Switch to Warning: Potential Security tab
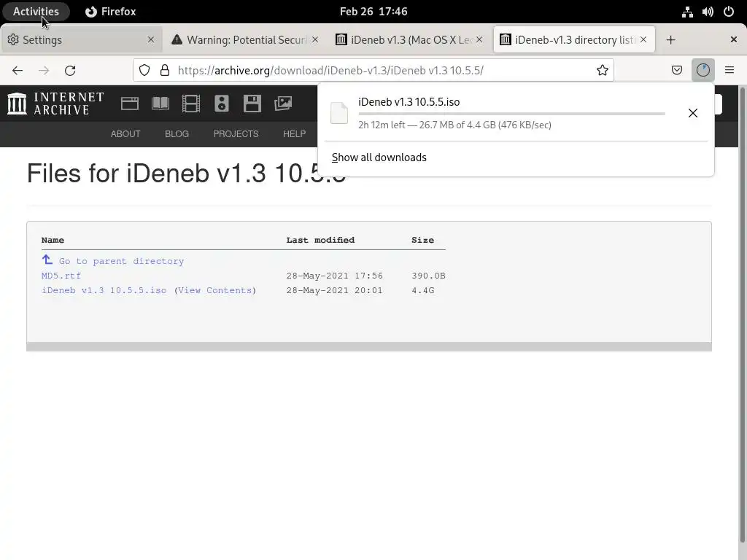The height and width of the screenshot is (560, 747). (245, 40)
